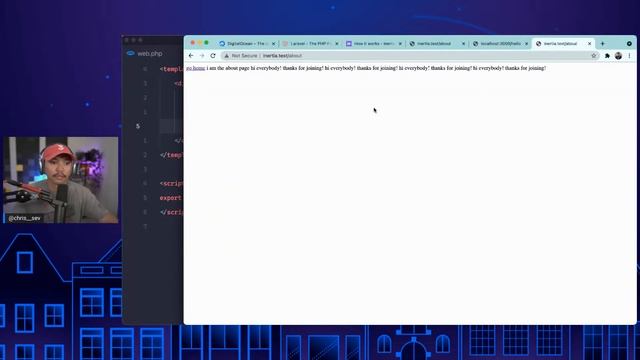Open the Chrome profile avatar

[x=618, y=56]
